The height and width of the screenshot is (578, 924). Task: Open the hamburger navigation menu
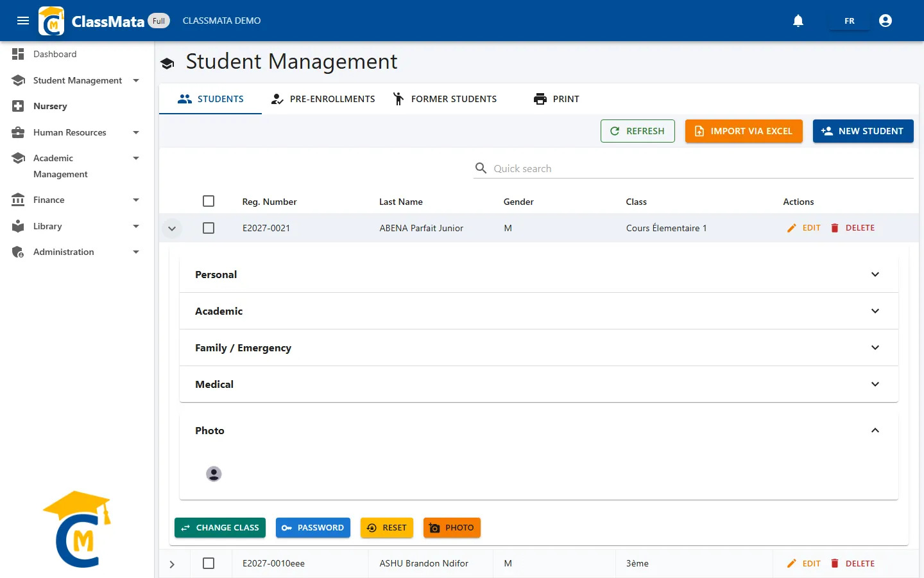(23, 21)
